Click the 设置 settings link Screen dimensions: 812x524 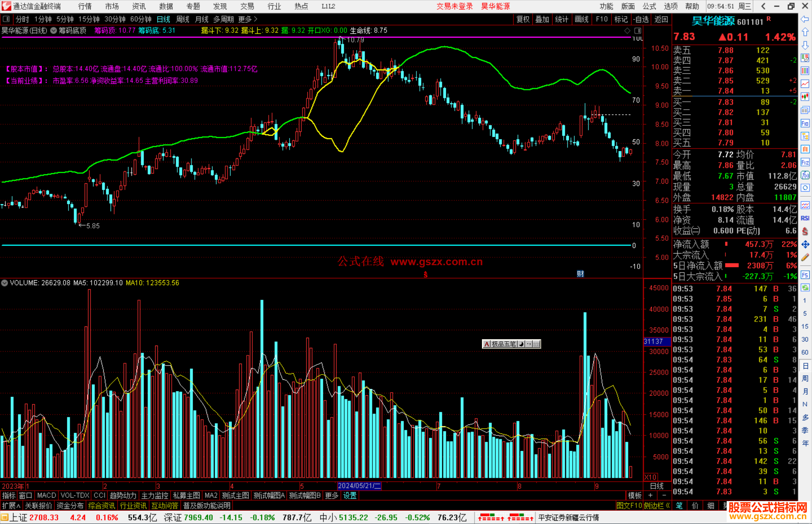coord(350,495)
